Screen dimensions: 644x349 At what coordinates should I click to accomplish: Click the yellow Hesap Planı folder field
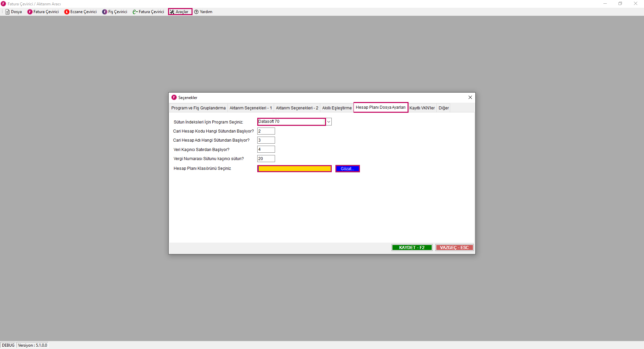click(294, 169)
